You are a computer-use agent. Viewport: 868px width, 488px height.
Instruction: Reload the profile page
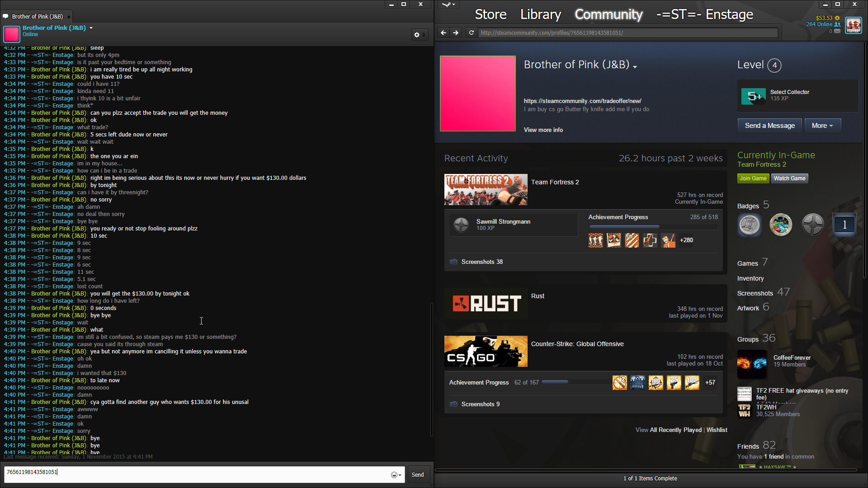471,33
